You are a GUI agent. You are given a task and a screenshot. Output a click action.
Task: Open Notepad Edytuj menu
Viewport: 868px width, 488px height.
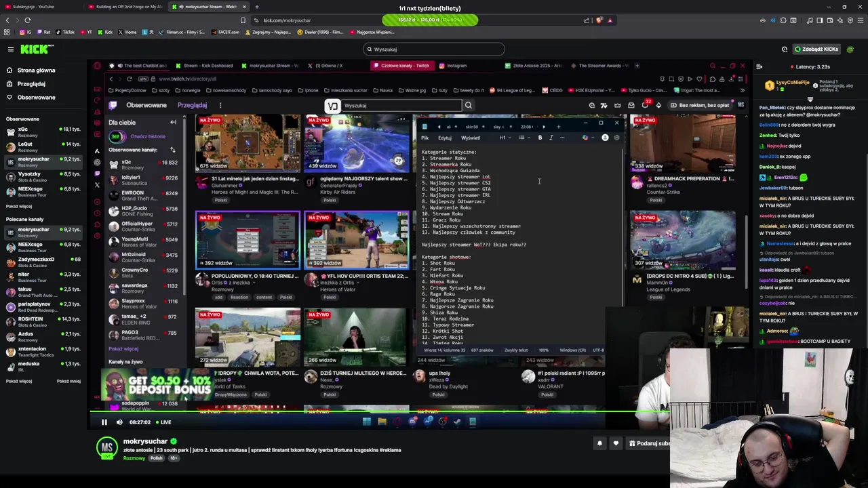445,138
